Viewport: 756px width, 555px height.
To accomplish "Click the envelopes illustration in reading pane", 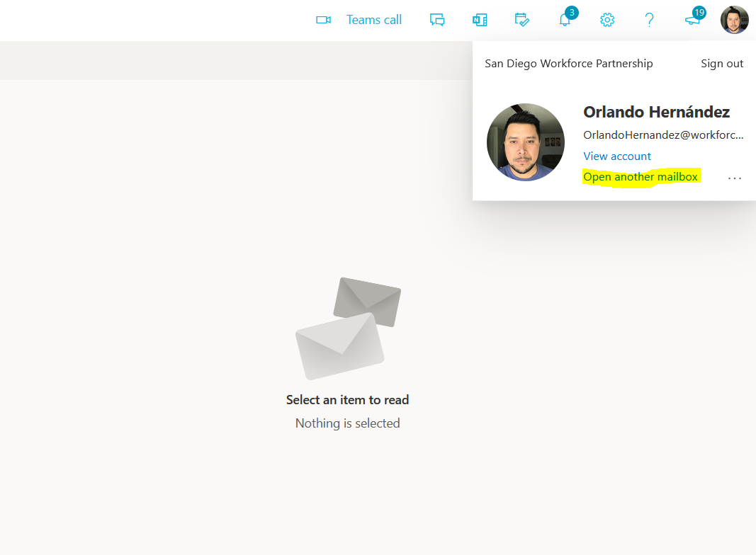I will click(347, 328).
